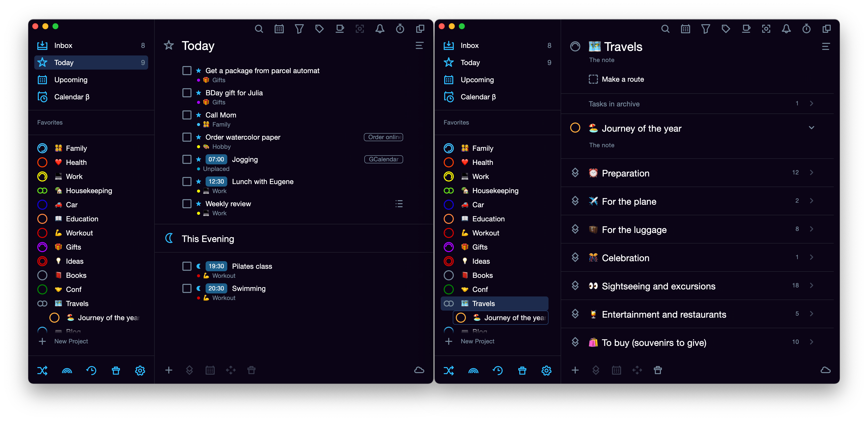Open Upcoming in the left sidebar
This screenshot has width=868, height=421.
click(x=71, y=80)
